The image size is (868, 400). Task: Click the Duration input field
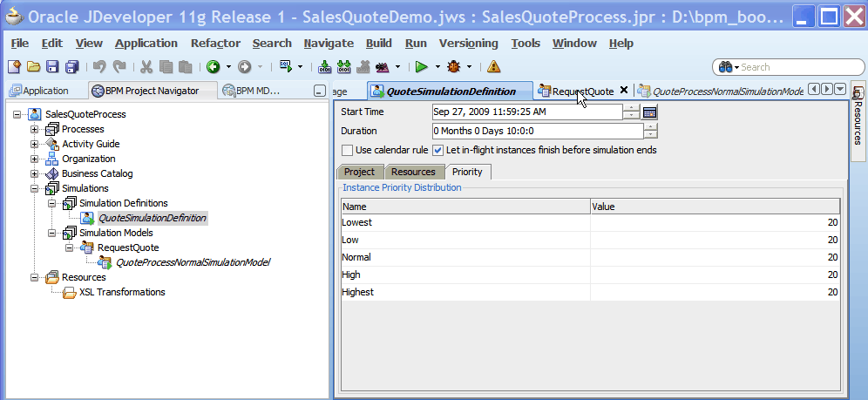538,131
